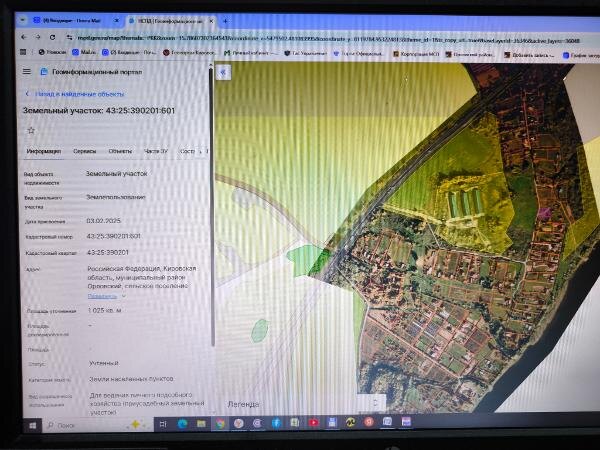Open the red YouTube taskbar icon
Screen dimensions: 600x450
[313, 422]
